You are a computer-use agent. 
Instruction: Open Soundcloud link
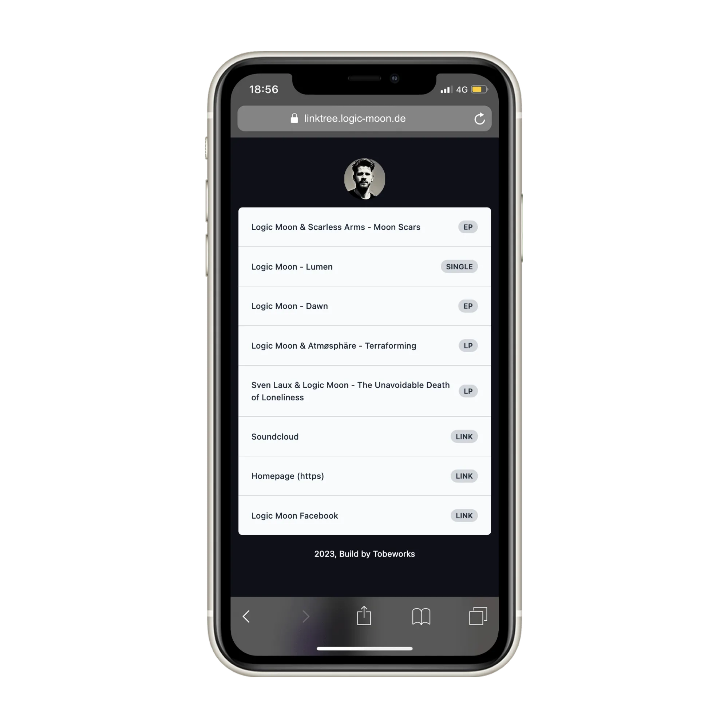point(365,436)
